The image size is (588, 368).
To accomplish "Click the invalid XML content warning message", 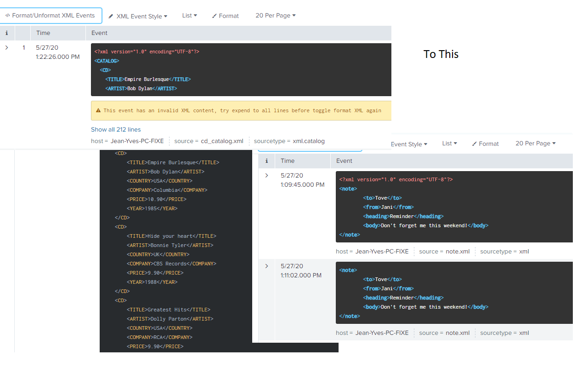I will coord(242,110).
